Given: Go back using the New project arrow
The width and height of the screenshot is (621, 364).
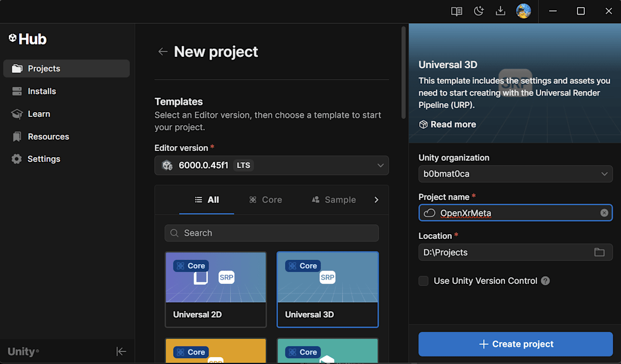Looking at the screenshot, I should (x=162, y=51).
